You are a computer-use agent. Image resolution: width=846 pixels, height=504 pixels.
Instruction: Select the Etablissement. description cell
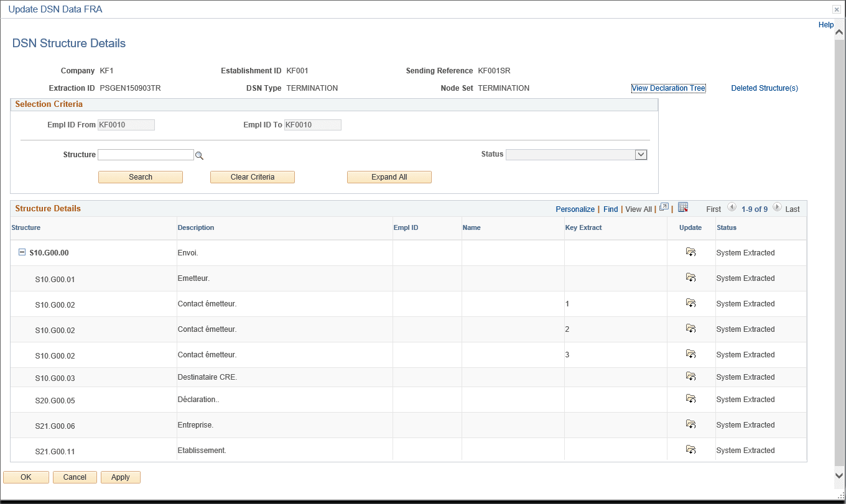[x=202, y=451]
